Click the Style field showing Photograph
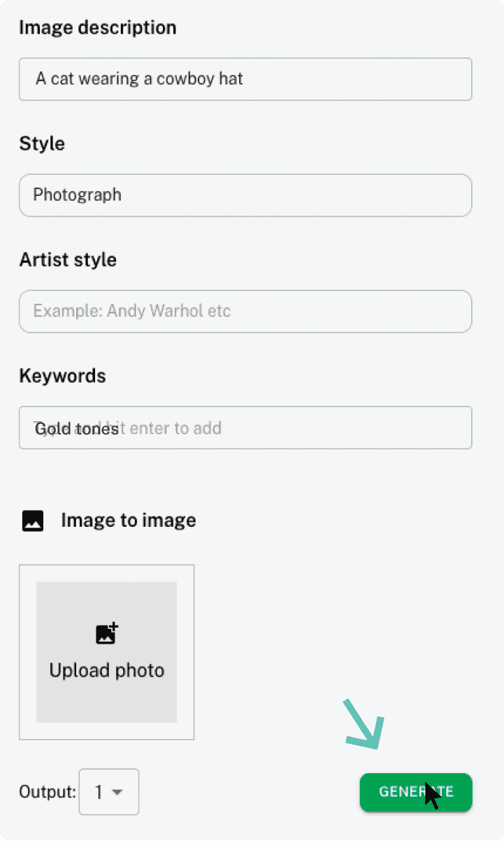 tap(245, 195)
